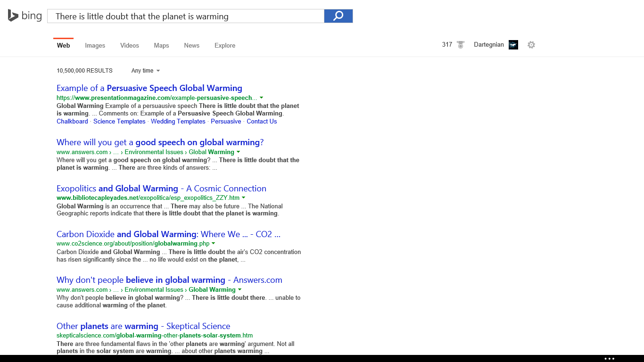Image resolution: width=644 pixels, height=362 pixels.
Task: Open the settings gear icon
Action: [531, 45]
